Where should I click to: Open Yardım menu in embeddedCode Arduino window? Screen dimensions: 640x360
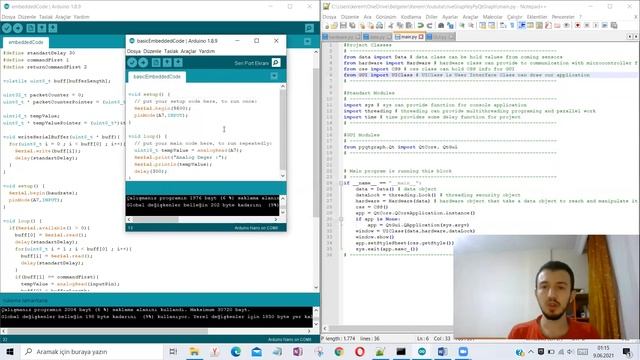pos(81,17)
